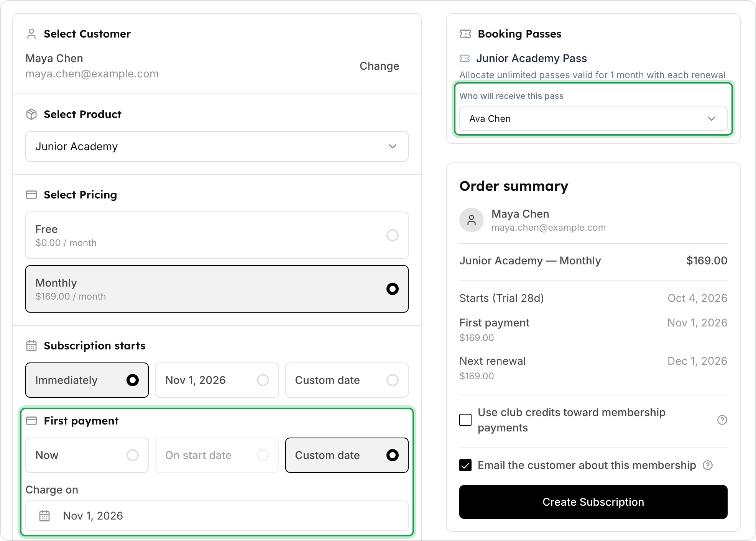Enable use club credits toward membership payments
The image size is (756, 541).
point(465,420)
